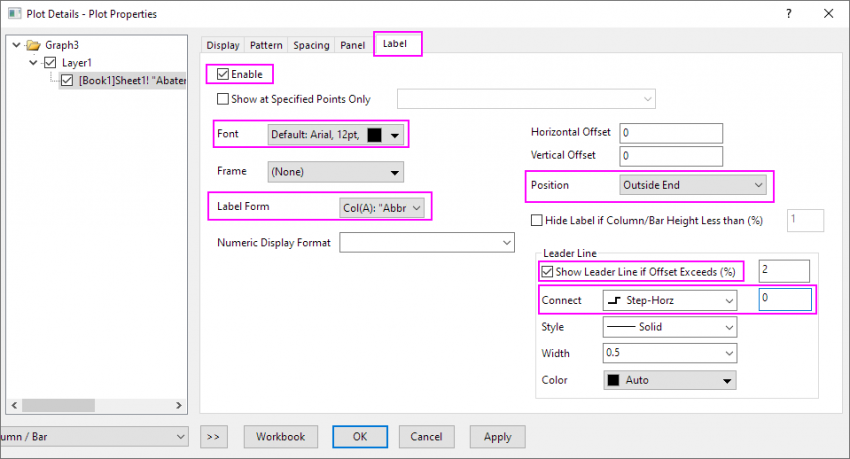Open the Label Form dropdown
Viewport: 850px width, 459px height.
(x=383, y=207)
